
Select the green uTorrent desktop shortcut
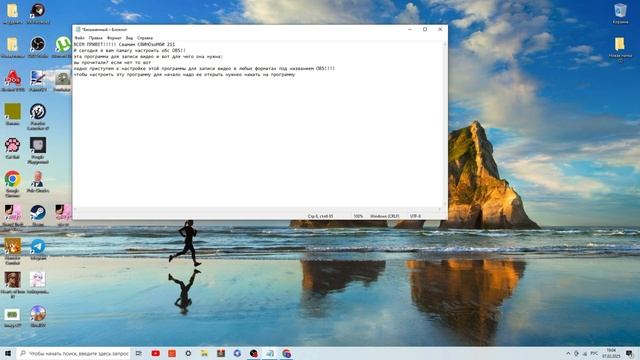pos(62,47)
